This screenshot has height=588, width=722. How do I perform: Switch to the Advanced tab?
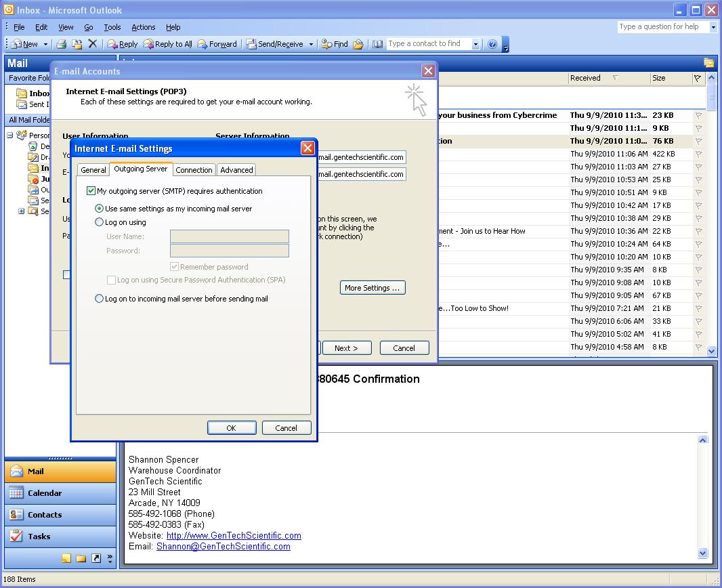[236, 170]
